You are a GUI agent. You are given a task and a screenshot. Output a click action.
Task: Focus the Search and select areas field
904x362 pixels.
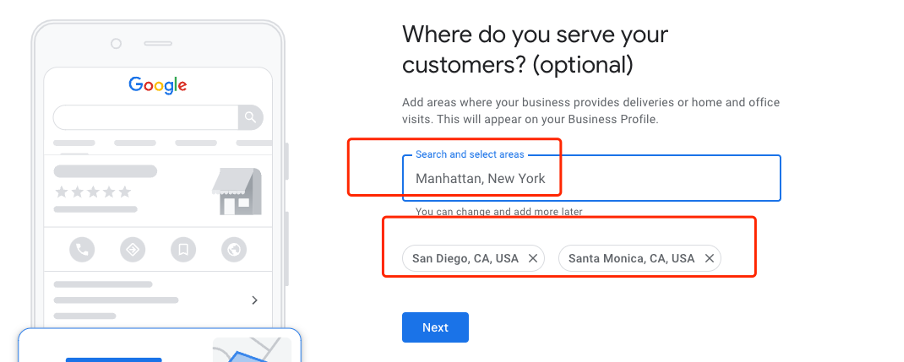tap(592, 178)
